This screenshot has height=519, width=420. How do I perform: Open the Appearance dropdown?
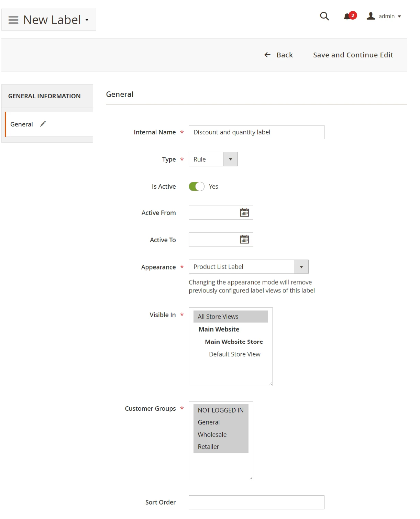coord(301,267)
